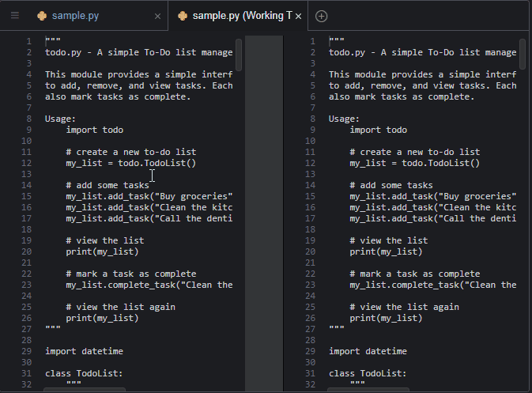This screenshot has height=393, width=532.
Task: Click "Usage:" text in the right pane
Action: [344, 119]
